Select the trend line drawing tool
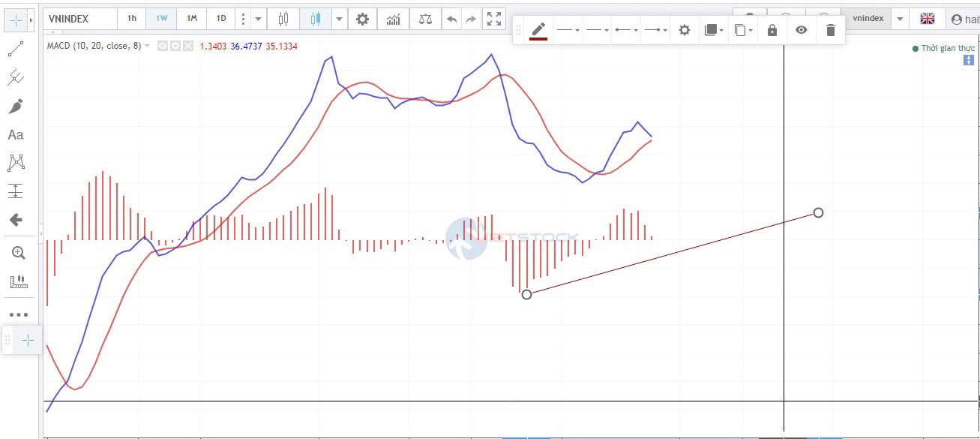The height and width of the screenshot is (439, 980). pos(16,50)
